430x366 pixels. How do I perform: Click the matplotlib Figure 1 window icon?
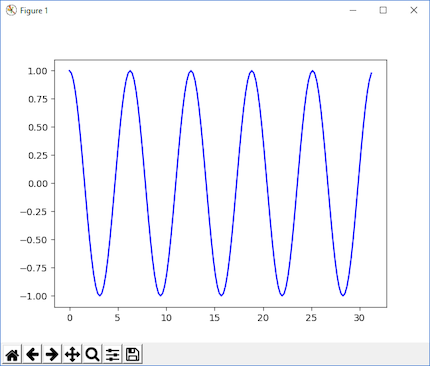(x=11, y=10)
